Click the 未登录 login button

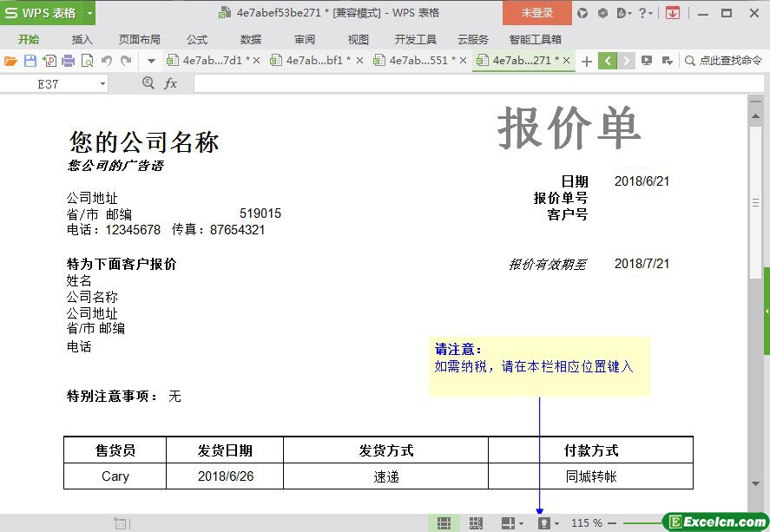click(x=536, y=13)
